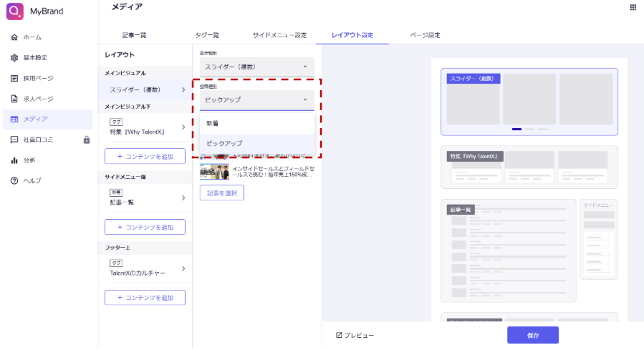This screenshot has height=350, width=644.
Task: Click the ホーム home icon in sidebar
Action: point(14,37)
